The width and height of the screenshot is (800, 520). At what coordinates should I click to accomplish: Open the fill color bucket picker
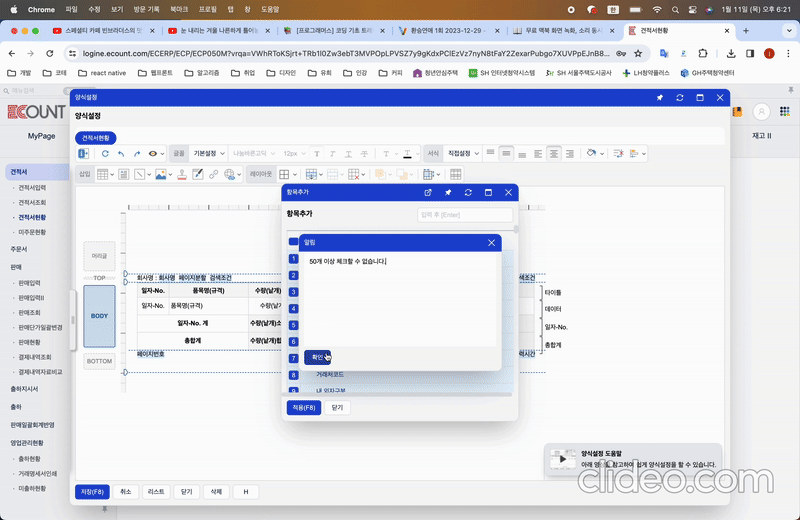click(x=594, y=154)
